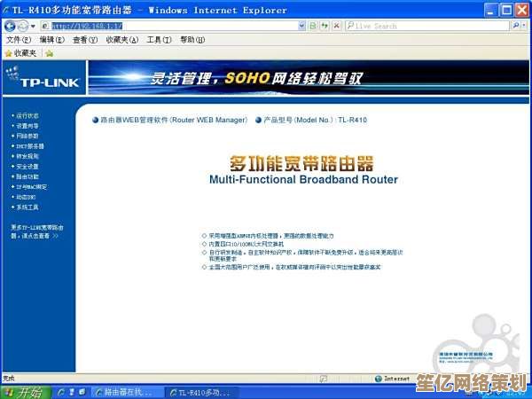Open 转发规则 in router sidebar
The image size is (532, 399).
[27, 156]
